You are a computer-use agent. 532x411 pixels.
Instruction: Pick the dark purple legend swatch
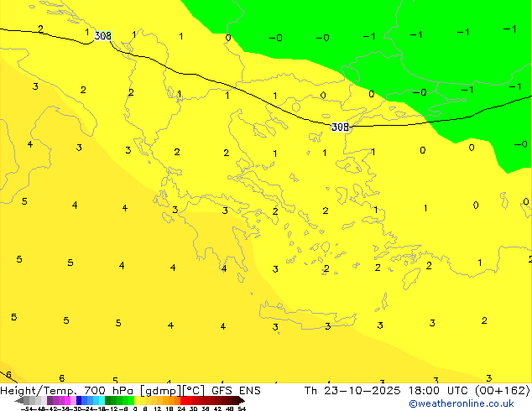click(50, 400)
